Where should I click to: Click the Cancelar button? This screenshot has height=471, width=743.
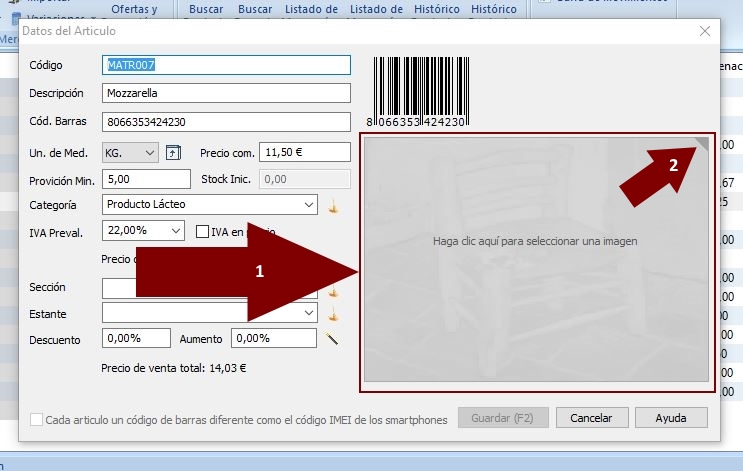592,418
